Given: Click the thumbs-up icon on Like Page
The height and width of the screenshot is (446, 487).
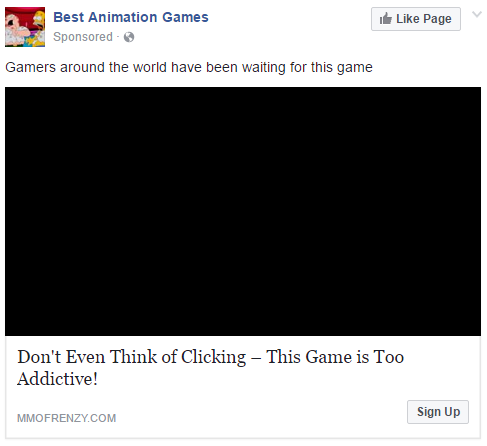Looking at the screenshot, I should point(385,19).
